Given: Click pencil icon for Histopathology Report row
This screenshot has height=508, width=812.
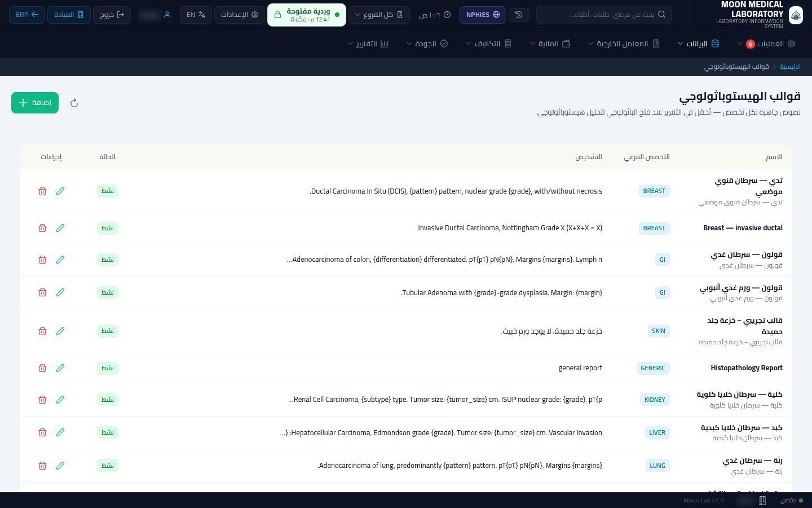Looking at the screenshot, I should 60,368.
